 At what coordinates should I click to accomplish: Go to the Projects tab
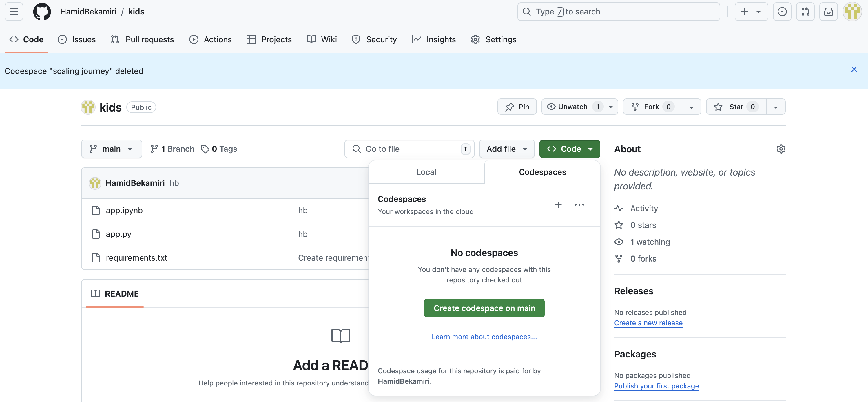(269, 39)
